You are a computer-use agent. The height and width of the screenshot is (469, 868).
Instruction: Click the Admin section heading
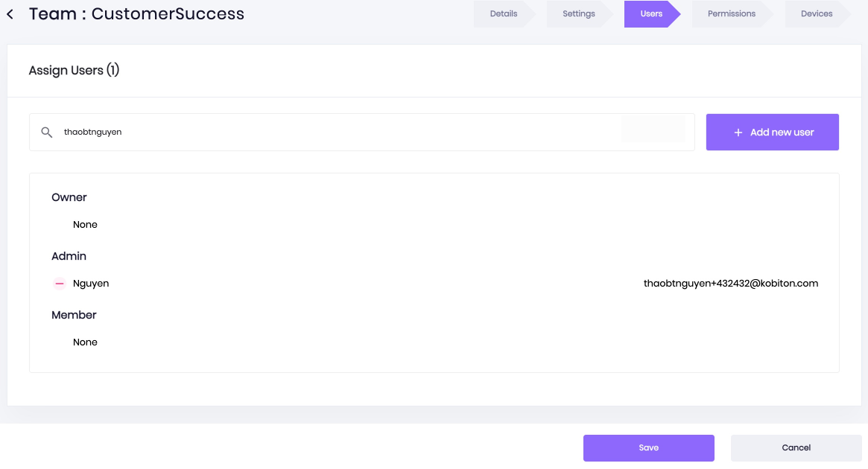tap(69, 256)
